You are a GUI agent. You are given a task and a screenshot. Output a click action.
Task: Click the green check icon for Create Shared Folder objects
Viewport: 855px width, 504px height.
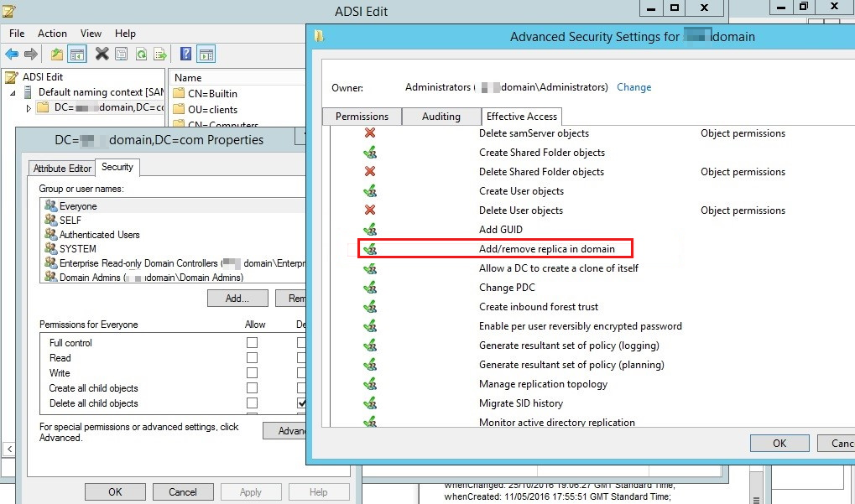tap(370, 152)
